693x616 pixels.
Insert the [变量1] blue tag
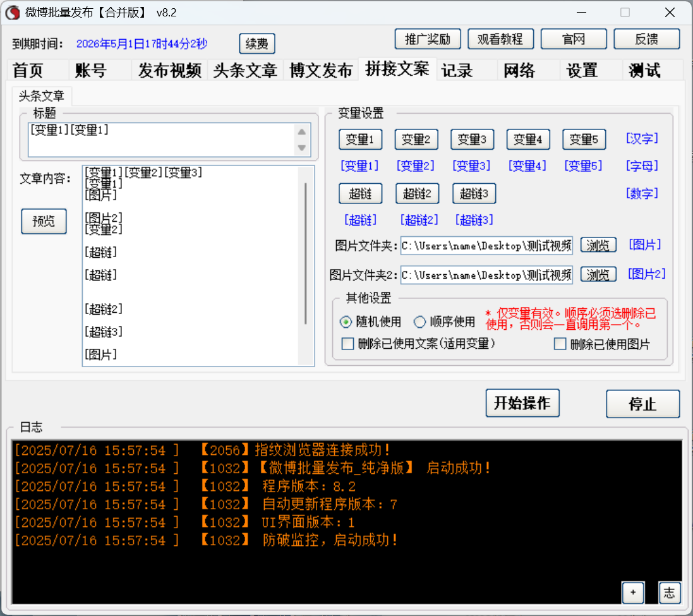click(359, 166)
